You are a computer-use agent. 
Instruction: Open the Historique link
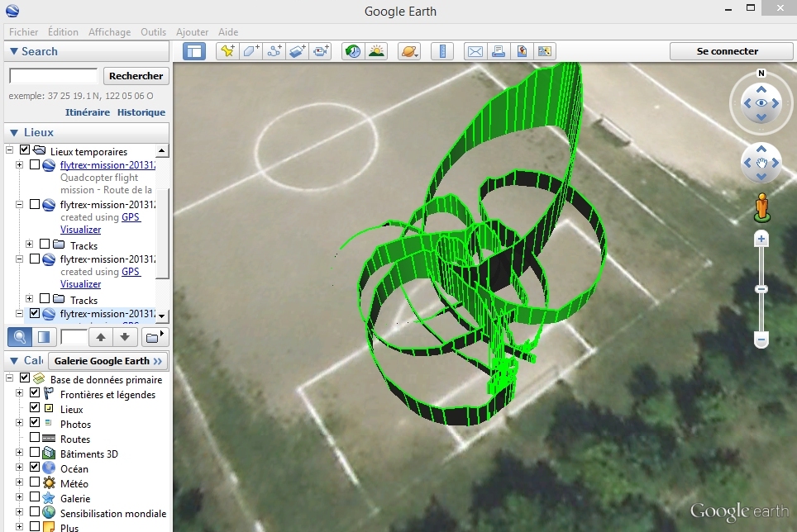pyautogui.click(x=141, y=112)
